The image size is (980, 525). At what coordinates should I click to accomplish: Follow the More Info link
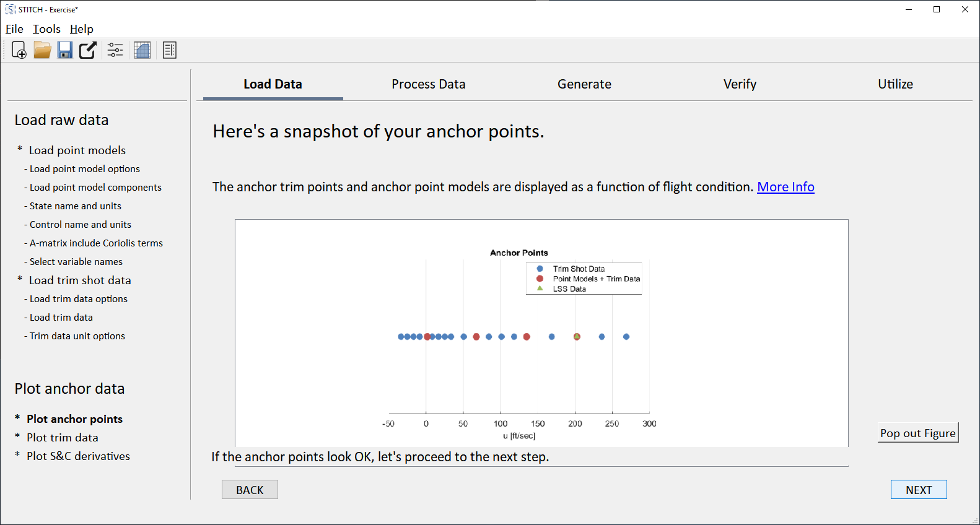click(785, 187)
